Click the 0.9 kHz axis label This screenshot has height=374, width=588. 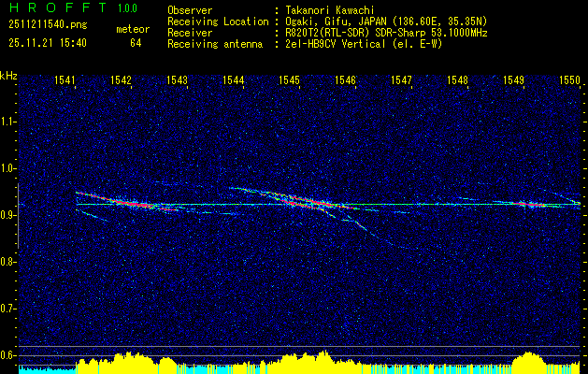(x=7, y=215)
